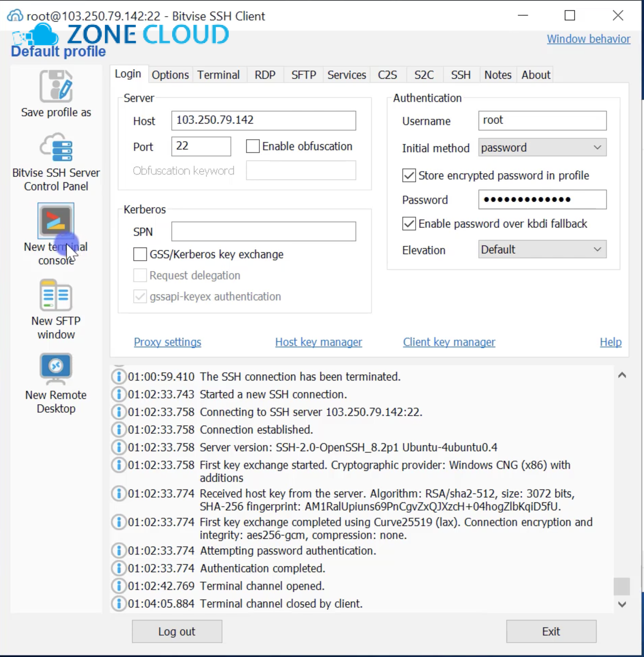The image size is (644, 657).
Task: Click the Bitvise app icon in title bar
Action: (x=15, y=16)
